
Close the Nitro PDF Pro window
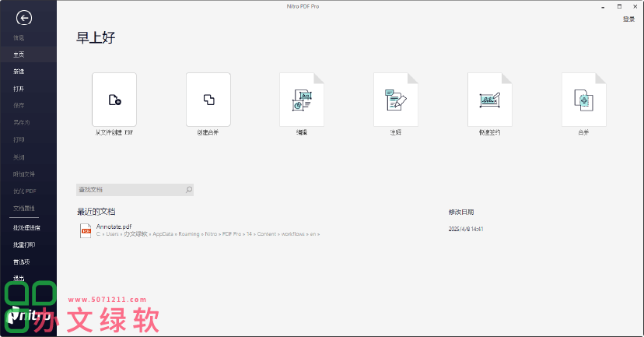point(635,6)
